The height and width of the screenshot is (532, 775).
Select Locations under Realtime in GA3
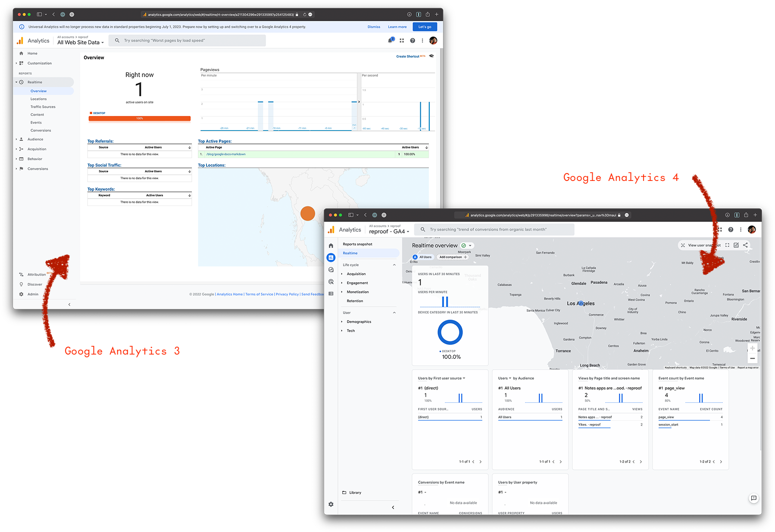point(38,99)
